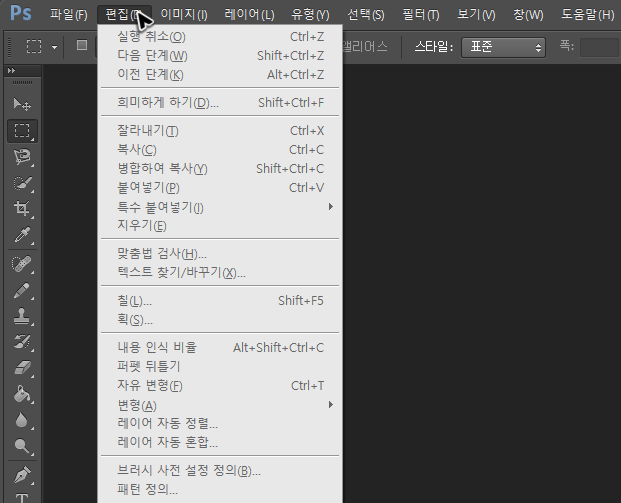The image size is (621, 503).
Task: Choose 획(S)... menu entry
Action: pos(220,320)
